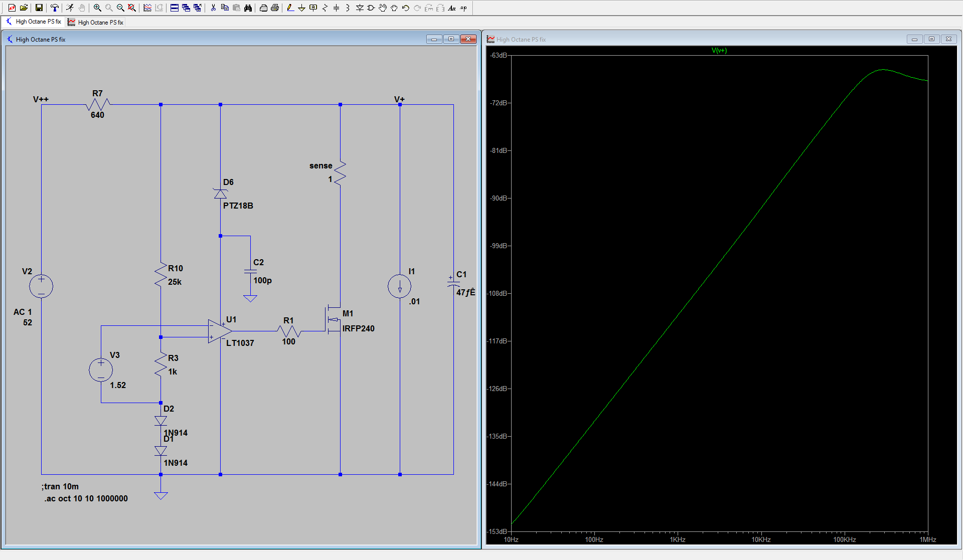Cascade windows with the cascade icon
Viewport: 963px width, 560px height.
pyautogui.click(x=186, y=8)
